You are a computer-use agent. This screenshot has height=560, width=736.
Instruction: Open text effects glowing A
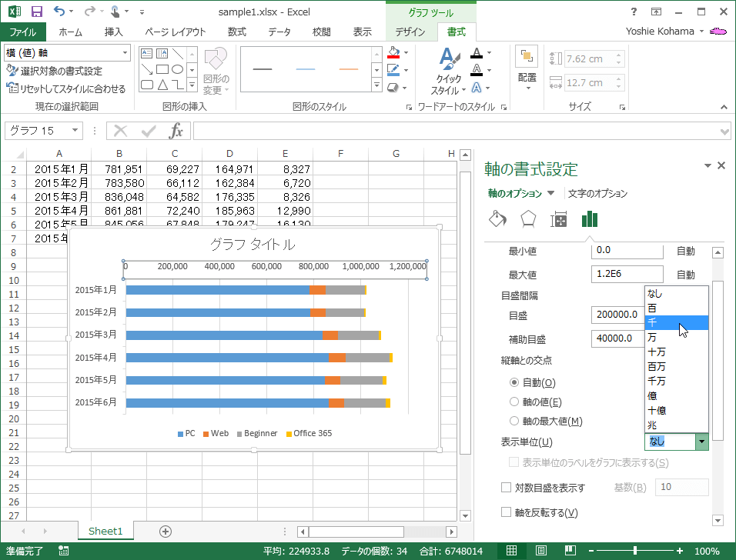(x=477, y=88)
